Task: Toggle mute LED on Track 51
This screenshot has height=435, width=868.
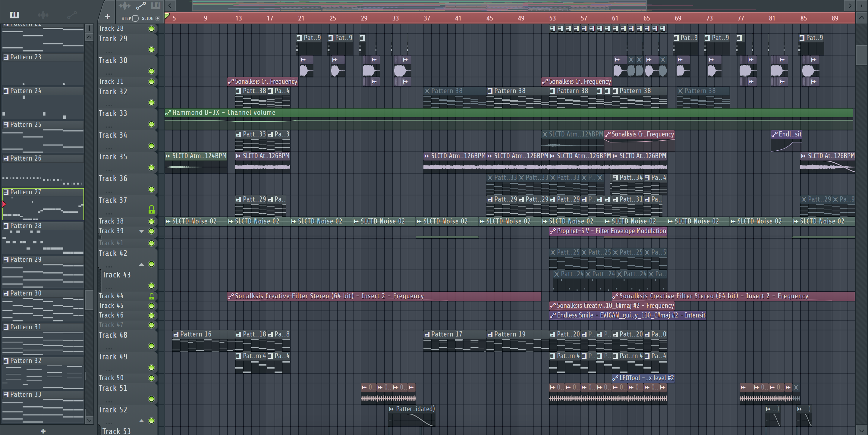Action: coord(152,399)
